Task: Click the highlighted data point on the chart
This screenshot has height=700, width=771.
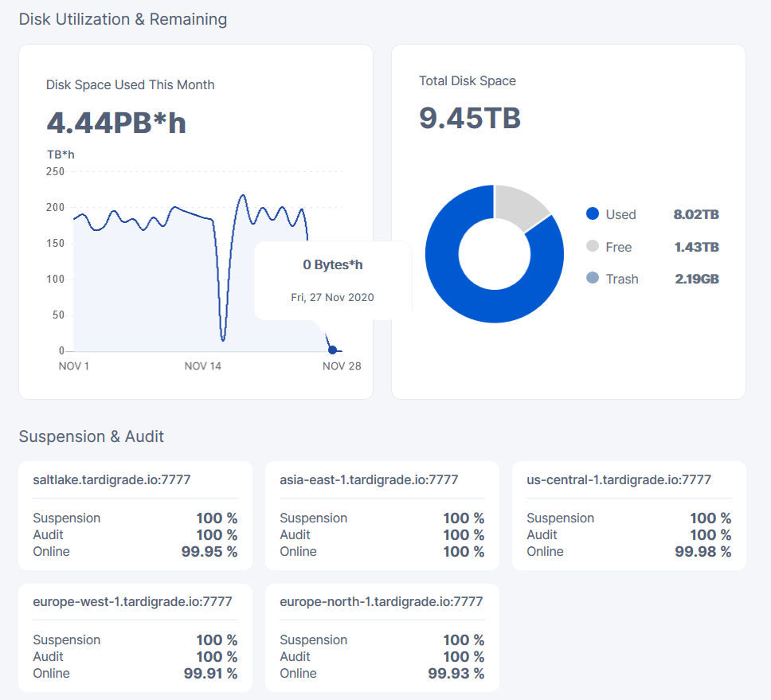Action: (x=332, y=350)
